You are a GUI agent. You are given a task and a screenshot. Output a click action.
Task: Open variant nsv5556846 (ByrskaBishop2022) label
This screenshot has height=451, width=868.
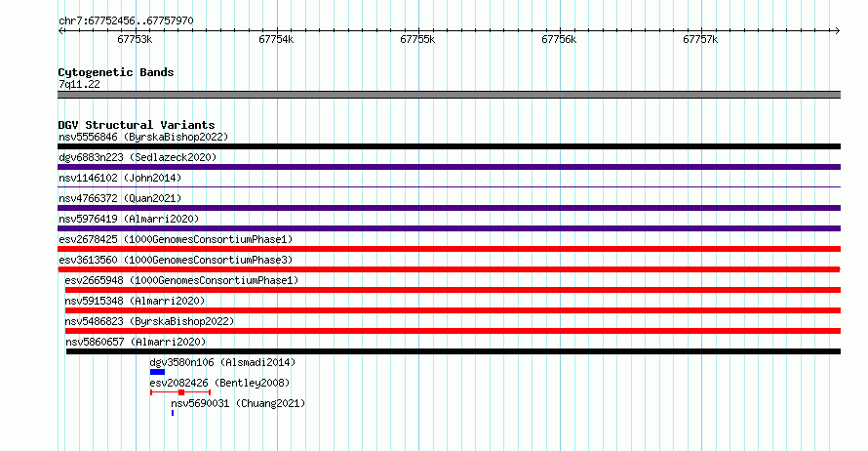click(x=143, y=137)
